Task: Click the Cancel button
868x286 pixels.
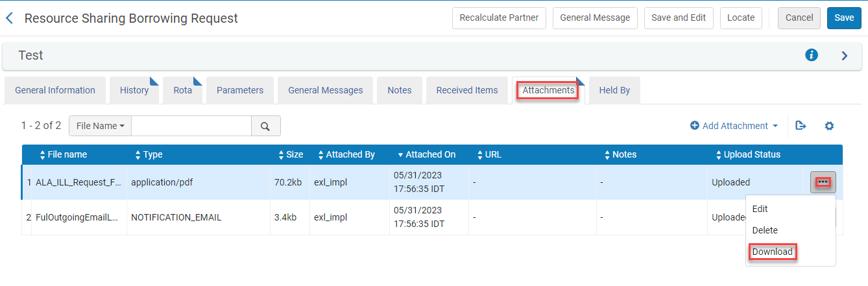Action: (x=799, y=18)
